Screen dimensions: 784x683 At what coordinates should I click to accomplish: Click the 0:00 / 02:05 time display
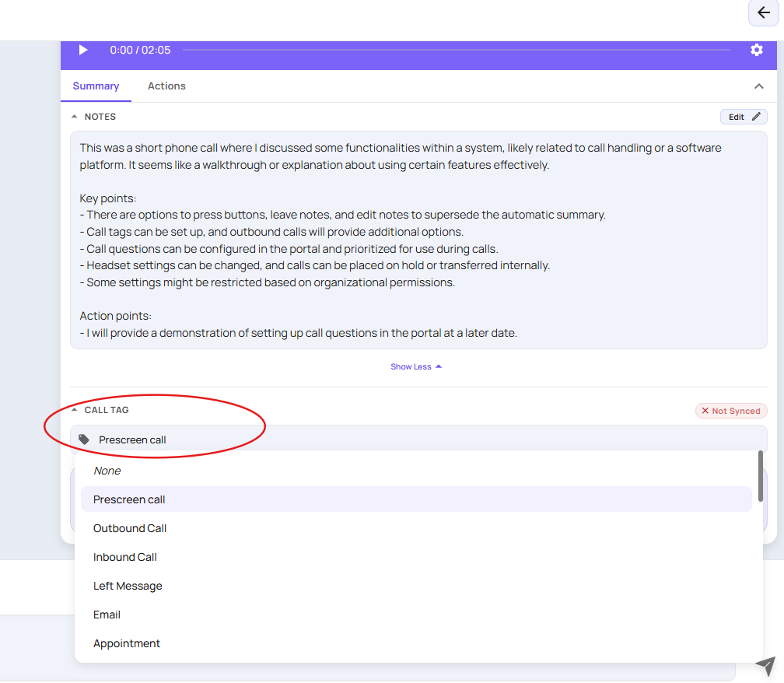(x=140, y=50)
